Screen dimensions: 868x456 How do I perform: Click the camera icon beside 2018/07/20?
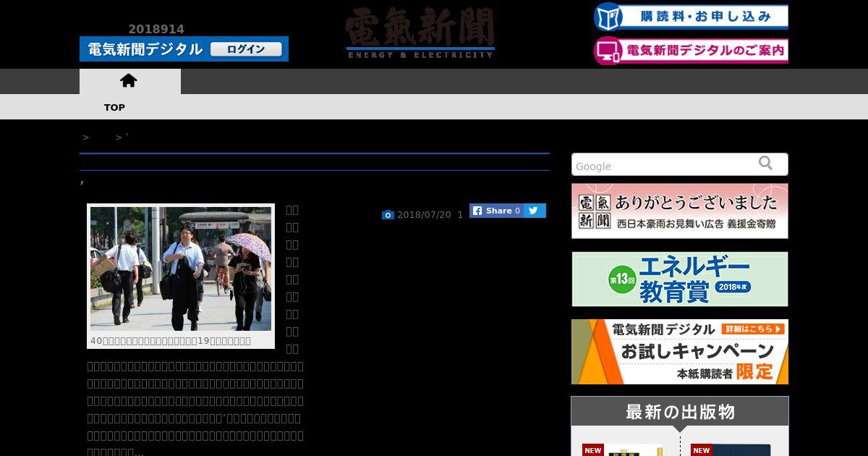tap(388, 215)
